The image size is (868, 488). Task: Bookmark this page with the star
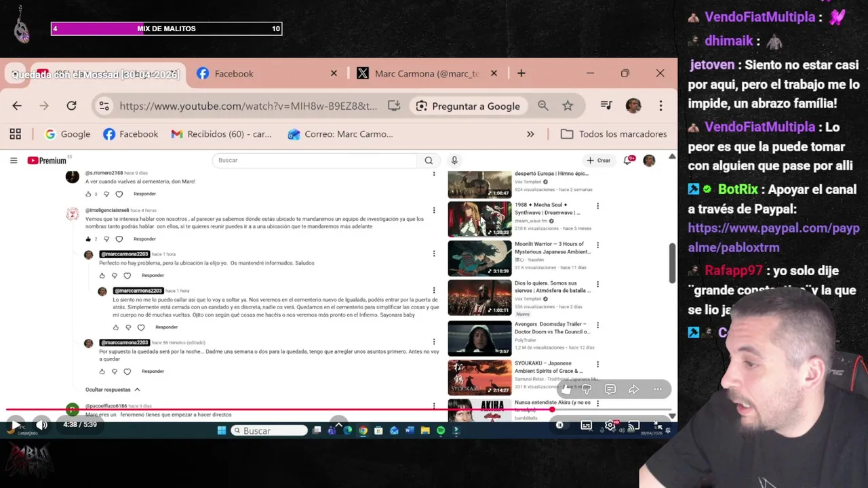click(x=568, y=106)
